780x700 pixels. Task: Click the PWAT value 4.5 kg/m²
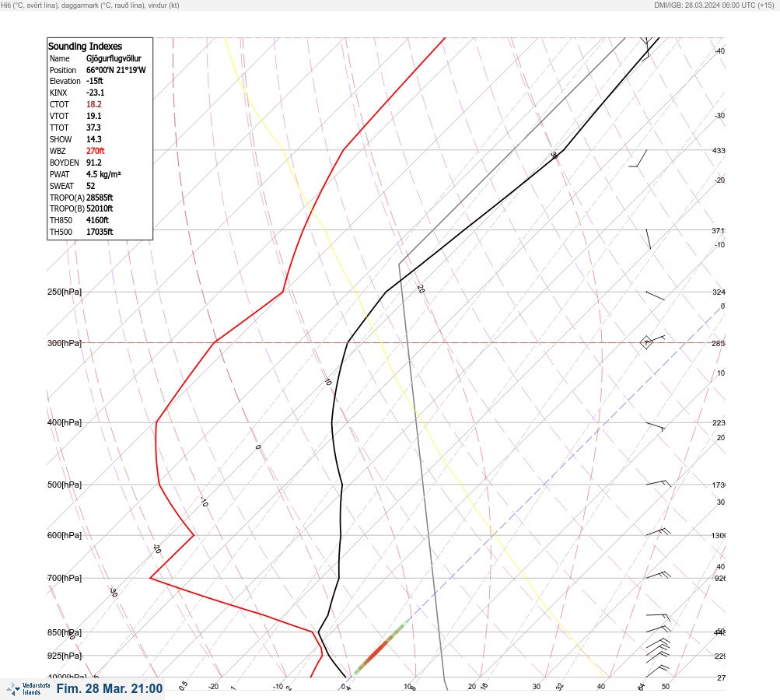tap(103, 174)
